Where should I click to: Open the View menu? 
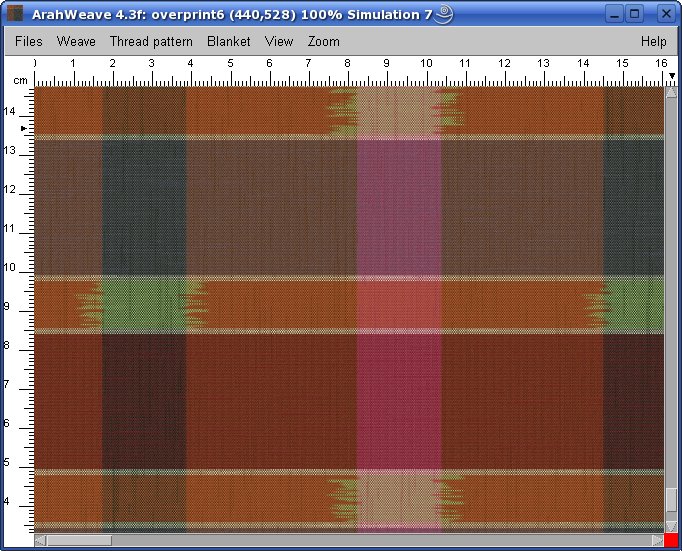279,41
